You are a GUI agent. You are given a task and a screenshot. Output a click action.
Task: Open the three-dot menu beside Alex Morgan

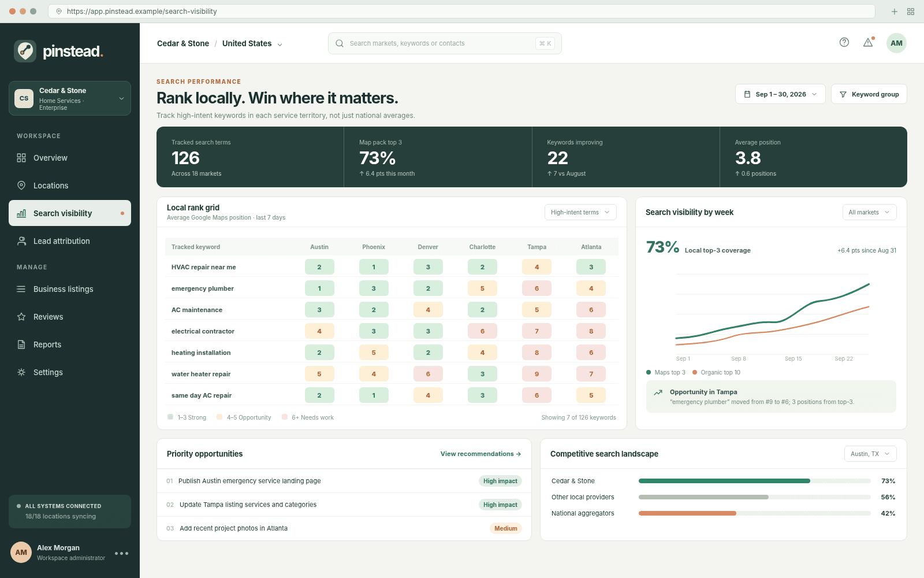coord(121,553)
